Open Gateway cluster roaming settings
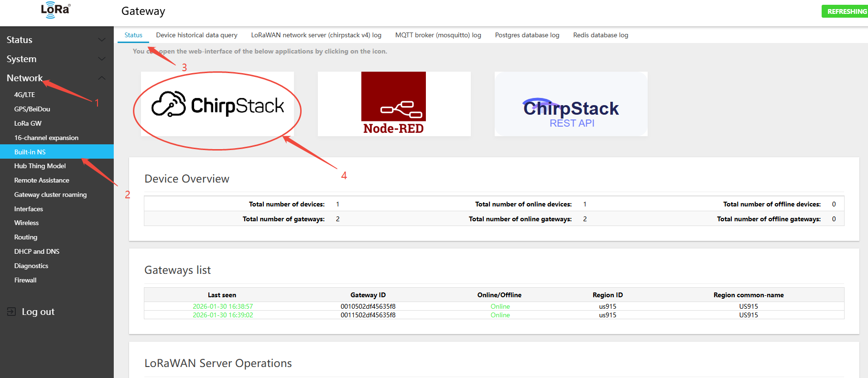Image resolution: width=868 pixels, height=378 pixels. [x=50, y=194]
